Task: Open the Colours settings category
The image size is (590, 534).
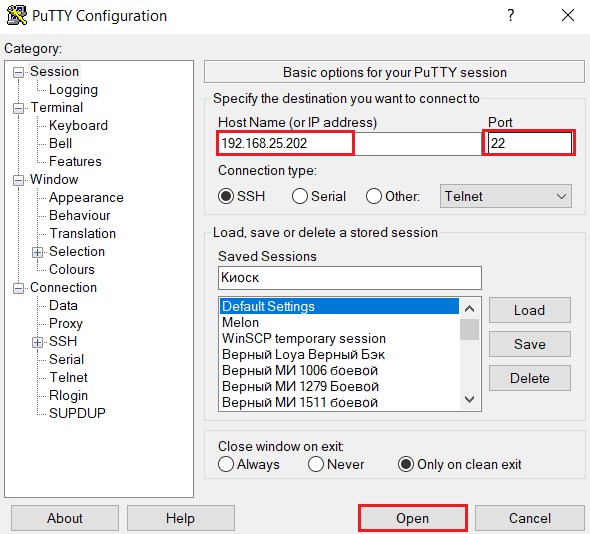Action: coord(71,269)
